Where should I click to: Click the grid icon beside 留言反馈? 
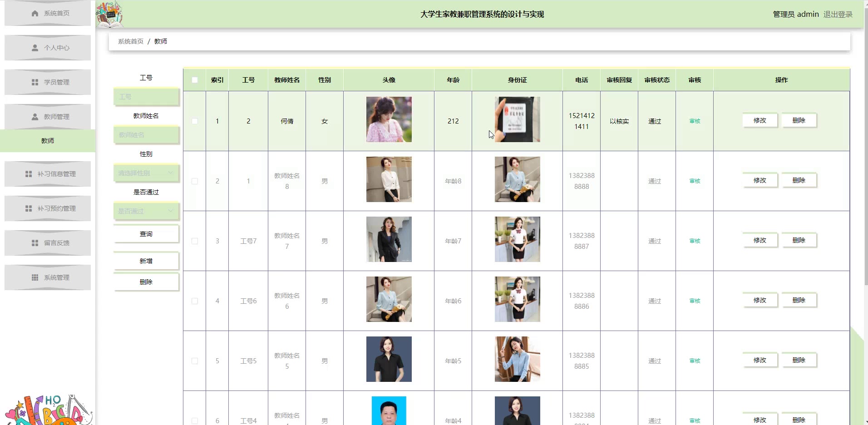[x=35, y=243]
